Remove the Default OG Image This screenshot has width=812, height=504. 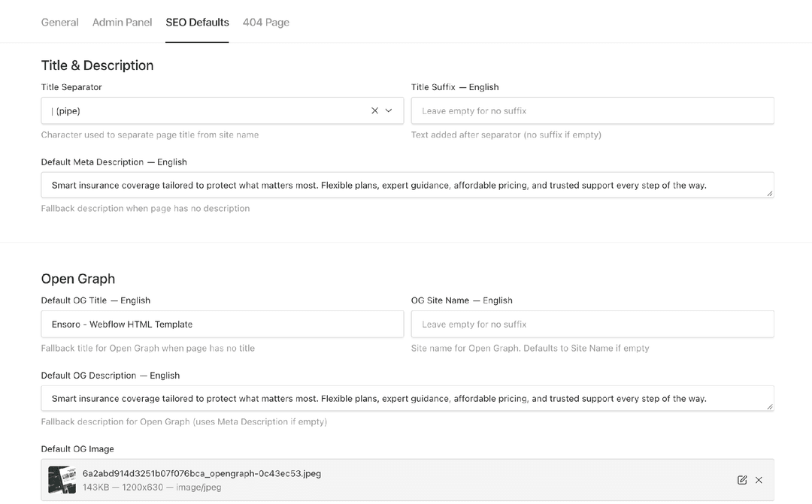[759, 480]
